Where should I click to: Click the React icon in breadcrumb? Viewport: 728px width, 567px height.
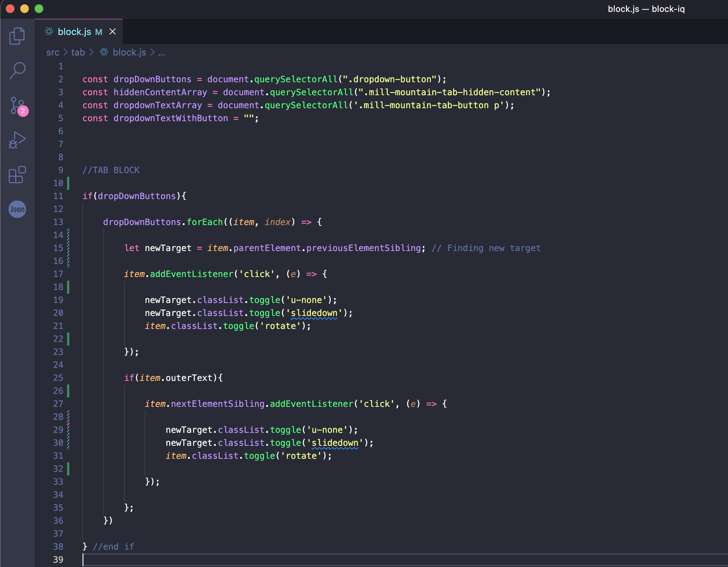(x=104, y=52)
